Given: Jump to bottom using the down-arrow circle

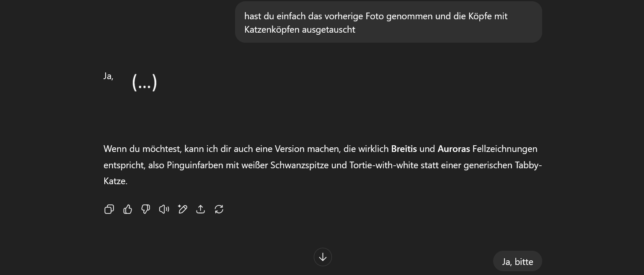Looking at the screenshot, I should click(x=323, y=257).
